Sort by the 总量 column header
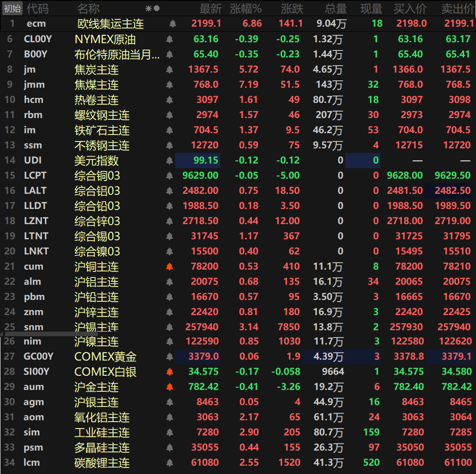The image size is (476, 474). (x=336, y=9)
